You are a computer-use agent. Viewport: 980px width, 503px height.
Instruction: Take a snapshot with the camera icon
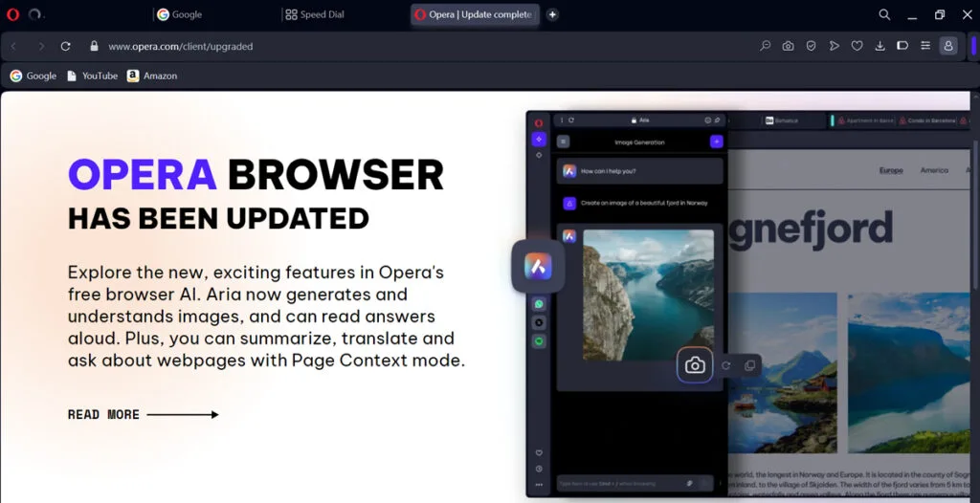789,46
